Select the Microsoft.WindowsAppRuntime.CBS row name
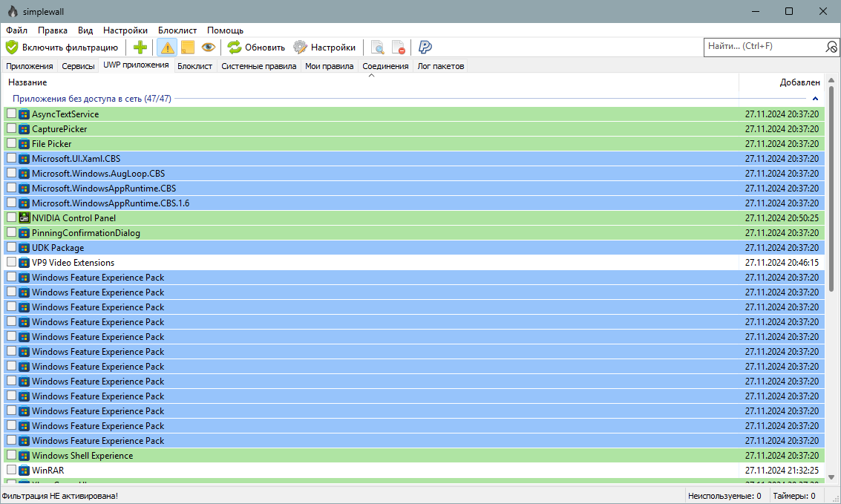 pos(104,189)
